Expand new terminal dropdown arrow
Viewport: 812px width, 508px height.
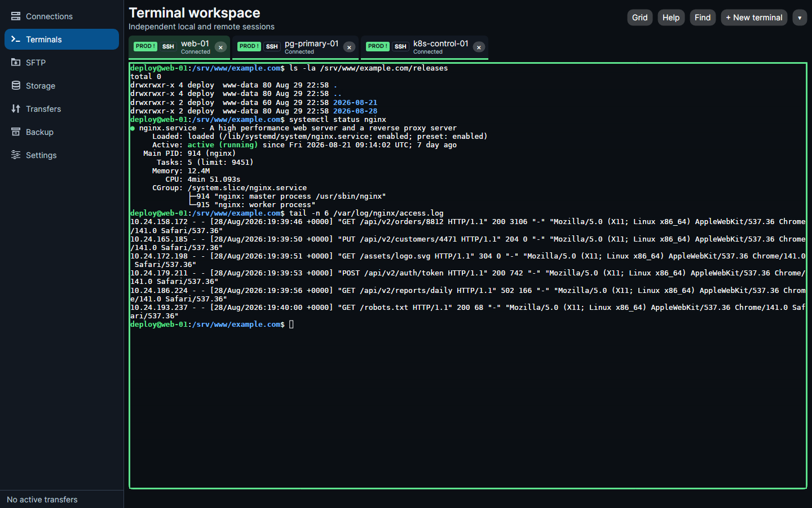coord(800,17)
